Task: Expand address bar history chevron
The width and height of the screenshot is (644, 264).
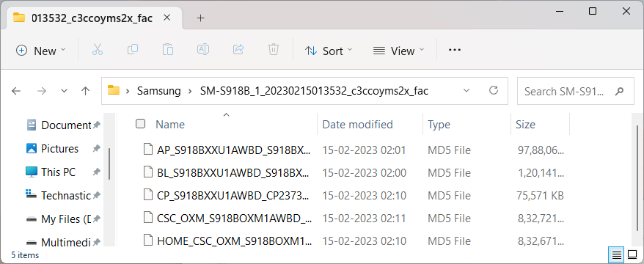Action: pos(466,90)
